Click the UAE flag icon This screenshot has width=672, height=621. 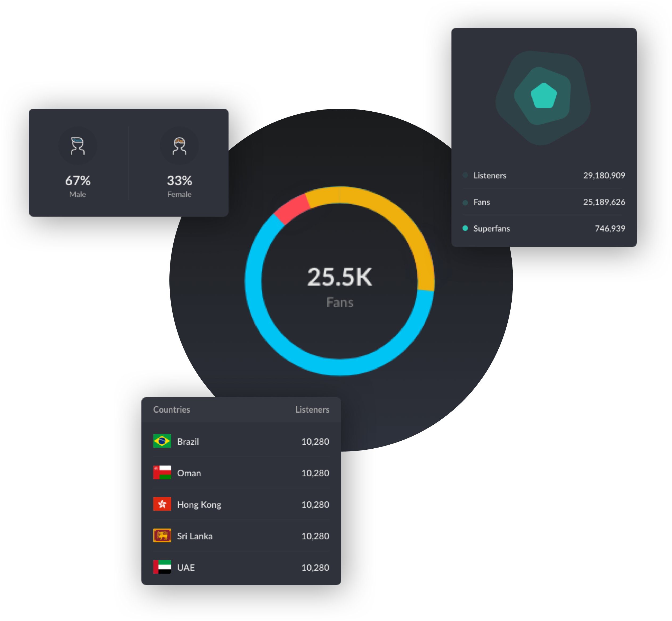[162, 567]
